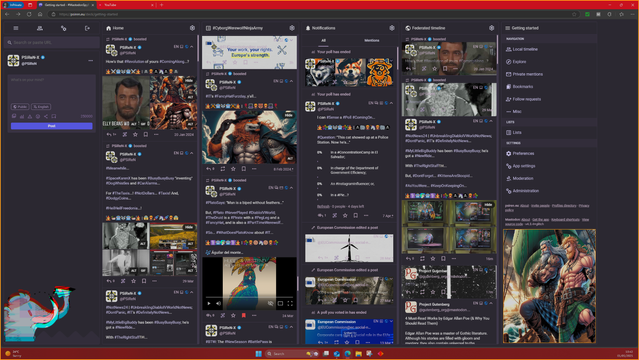Image resolution: width=639 pixels, height=360 pixels.
Task: Click the logout icon in compose panel
Action: tap(87, 28)
